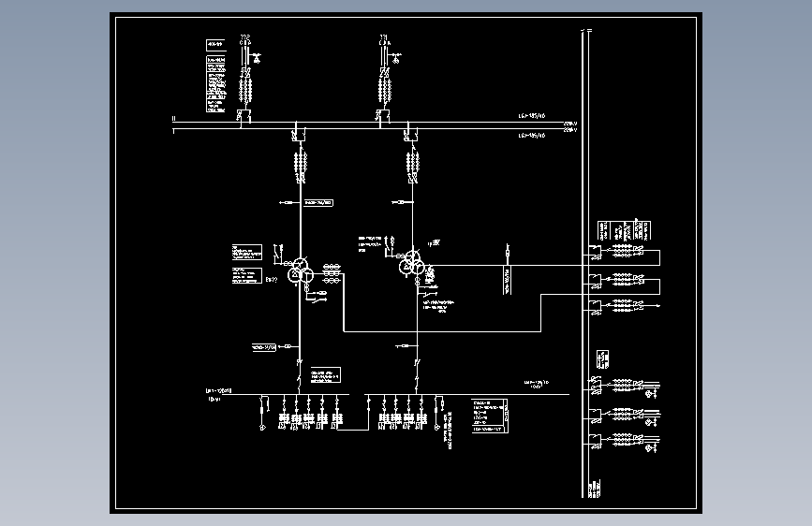The image size is (812, 526).
Task: Click the rotated text at the bottom of the right vertical bus
Action: point(595,489)
